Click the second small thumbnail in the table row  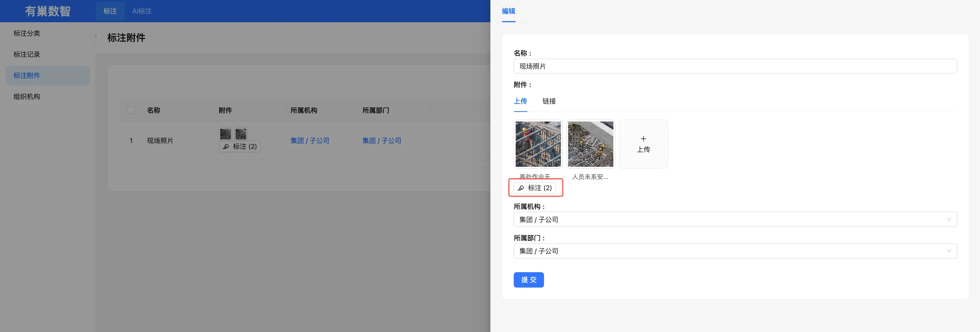click(241, 134)
